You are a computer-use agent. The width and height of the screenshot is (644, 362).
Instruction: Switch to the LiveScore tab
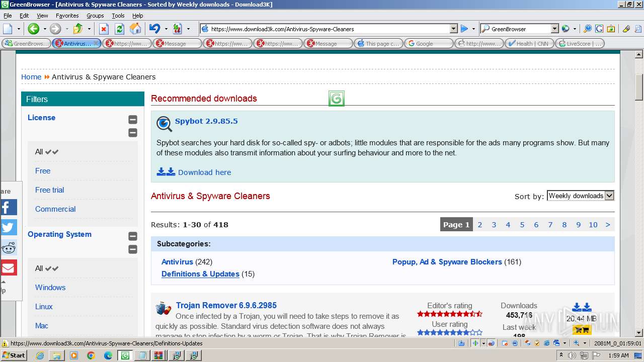(x=580, y=44)
